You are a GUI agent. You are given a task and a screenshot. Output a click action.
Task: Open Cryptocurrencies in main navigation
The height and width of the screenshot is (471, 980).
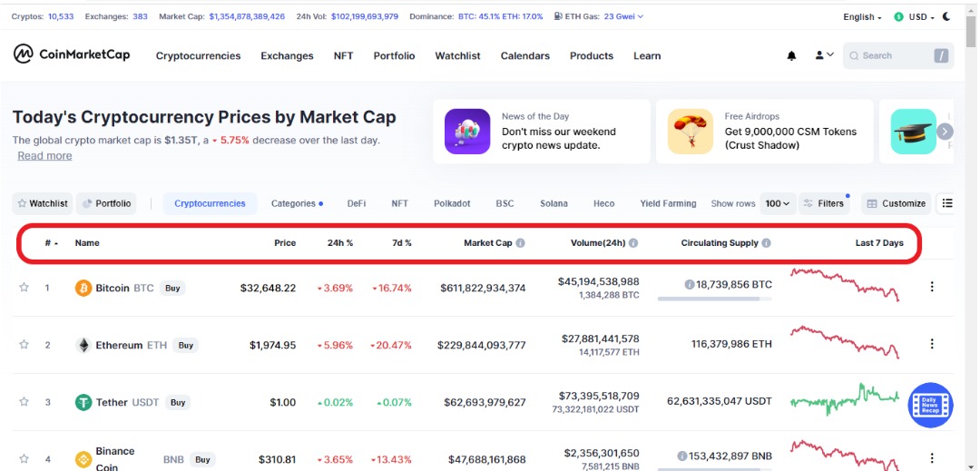click(198, 55)
